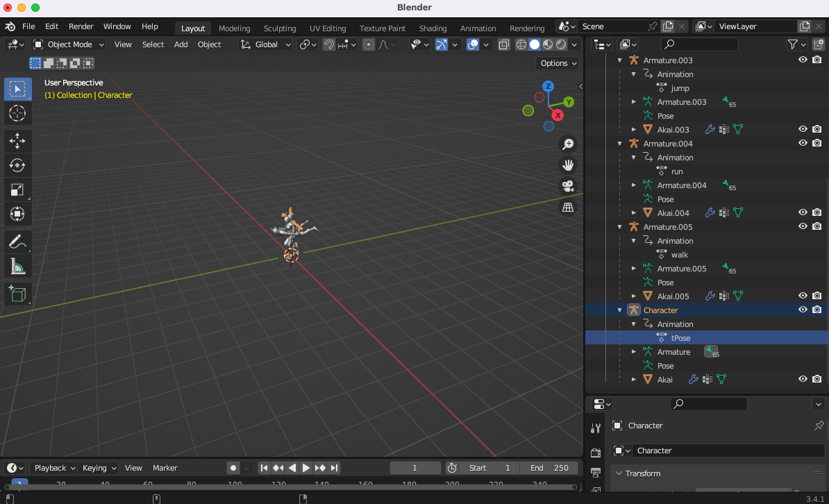Screen dimensions: 829x504
Task: Select the Cursor tool in toolbar
Action: pos(17,113)
